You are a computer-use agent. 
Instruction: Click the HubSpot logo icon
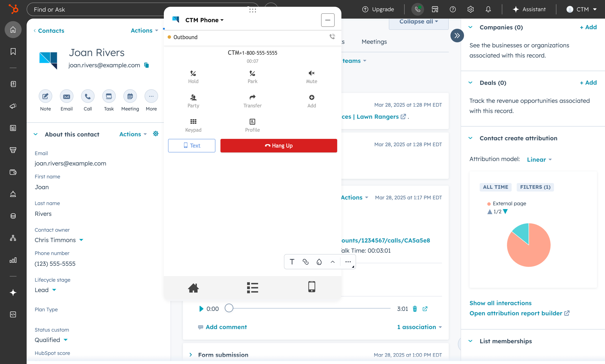coord(13,9)
